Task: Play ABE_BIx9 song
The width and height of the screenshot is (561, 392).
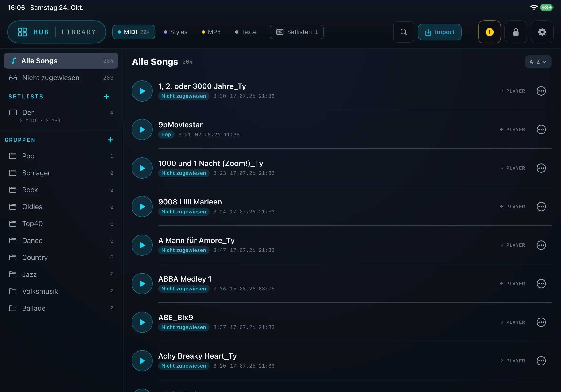Action: [142, 322]
